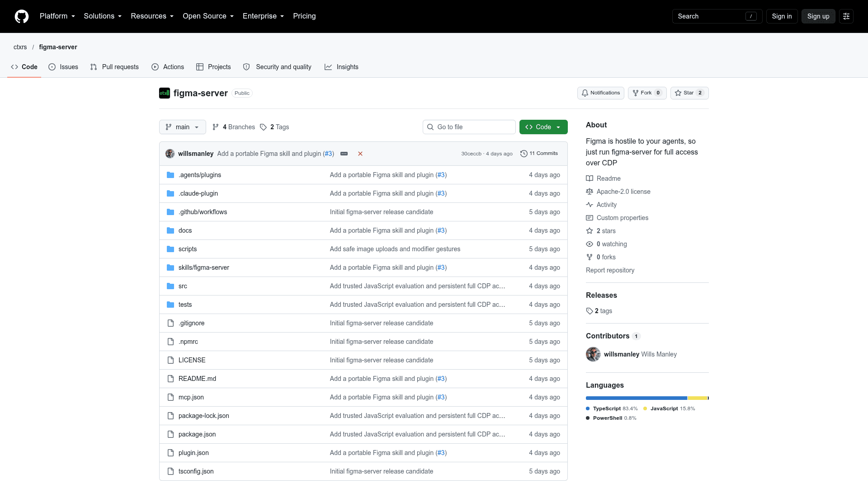Click the willsmanley avatar in Contributors
The width and height of the screenshot is (868, 488).
click(x=593, y=354)
